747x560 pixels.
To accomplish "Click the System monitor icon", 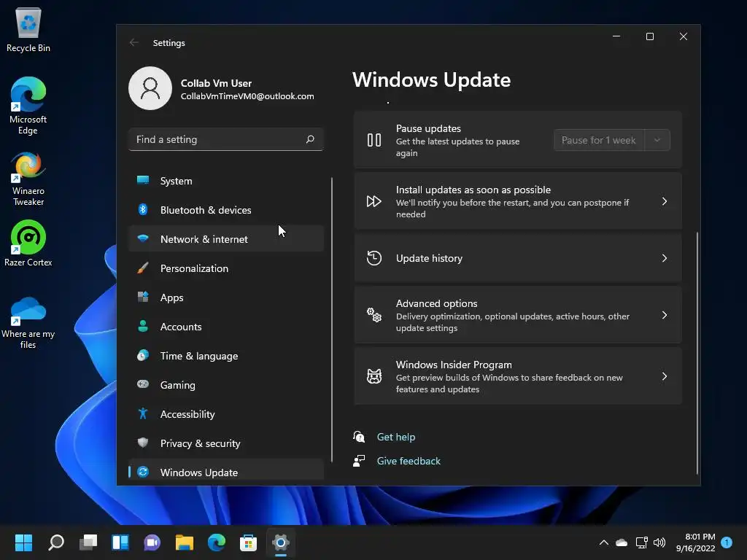I will (143, 180).
